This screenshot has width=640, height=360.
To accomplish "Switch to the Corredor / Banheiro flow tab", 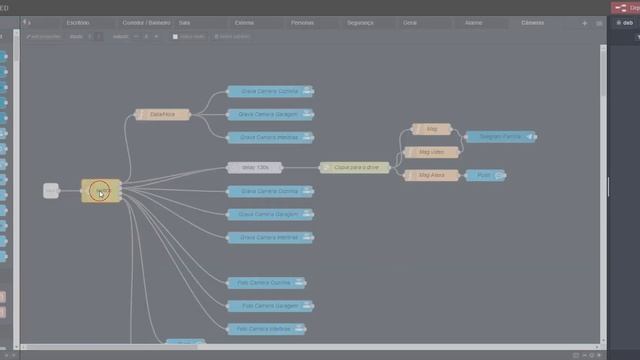I will (146, 23).
